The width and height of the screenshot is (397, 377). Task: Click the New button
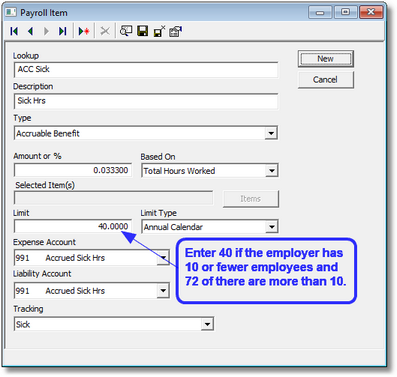pos(325,59)
